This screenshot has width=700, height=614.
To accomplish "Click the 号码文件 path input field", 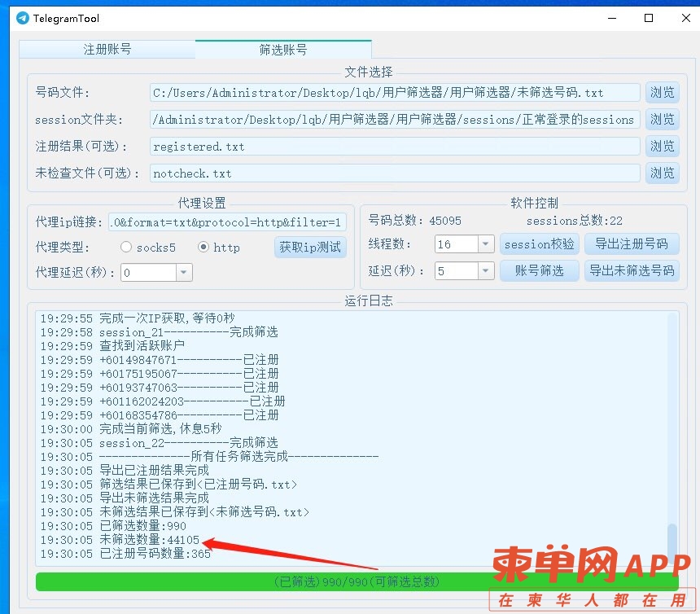I will tap(395, 93).
